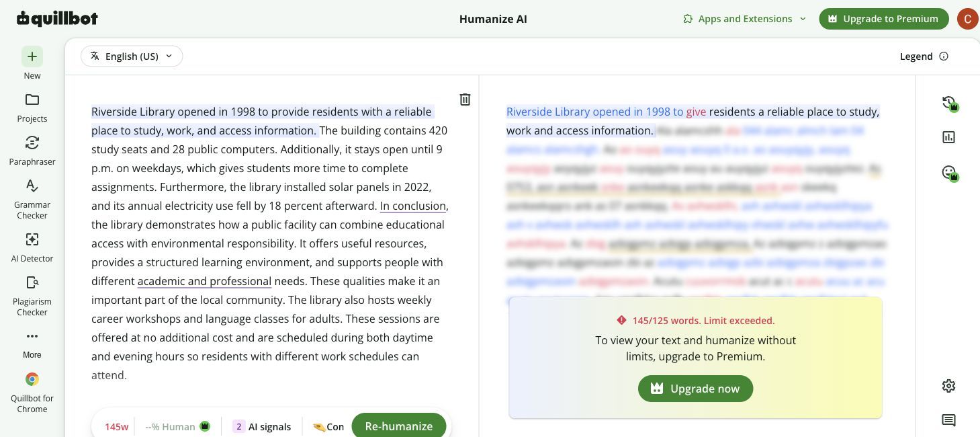Viewport: 980px width, 437px height.
Task: Delete input text with trash icon
Action: (x=465, y=100)
